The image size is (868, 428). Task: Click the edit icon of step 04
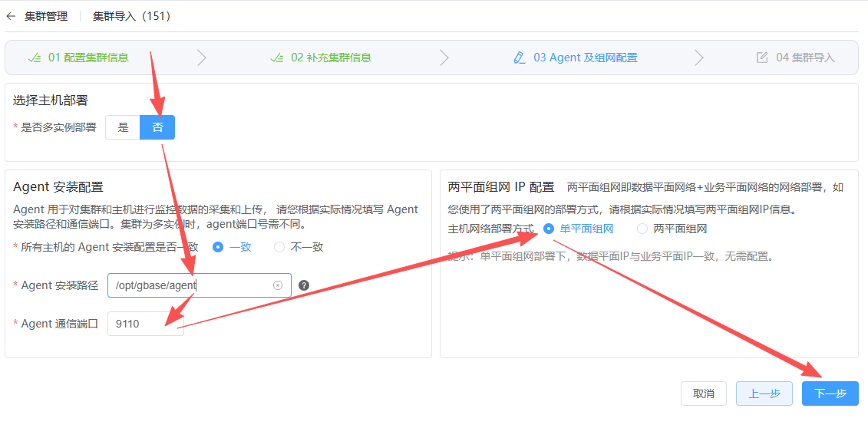coord(762,58)
